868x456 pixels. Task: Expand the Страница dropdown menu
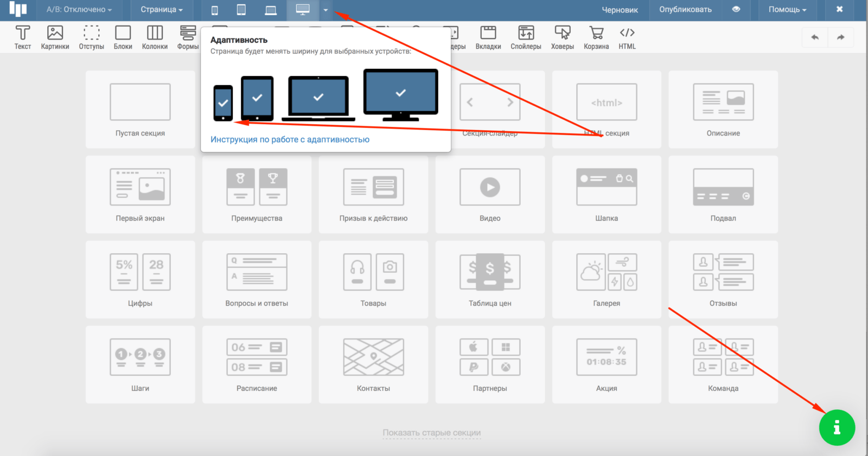pos(161,10)
